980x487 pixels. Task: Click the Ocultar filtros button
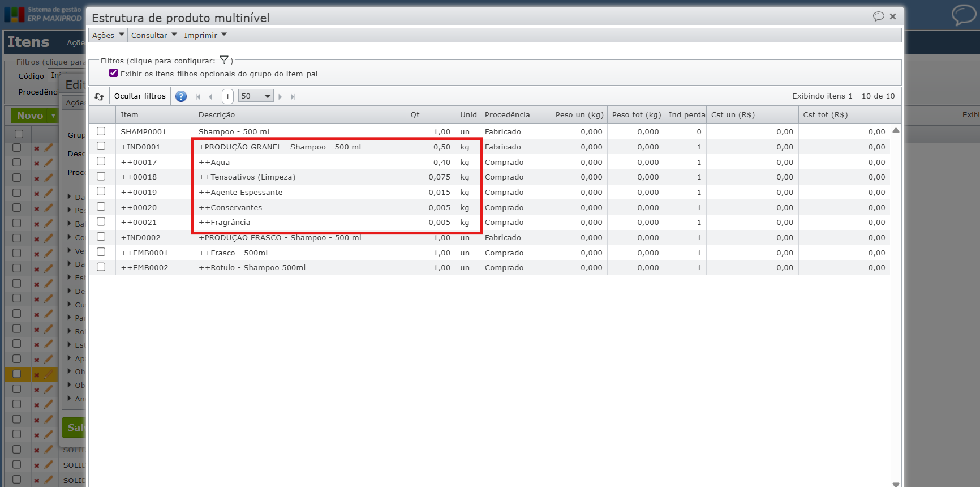[140, 96]
